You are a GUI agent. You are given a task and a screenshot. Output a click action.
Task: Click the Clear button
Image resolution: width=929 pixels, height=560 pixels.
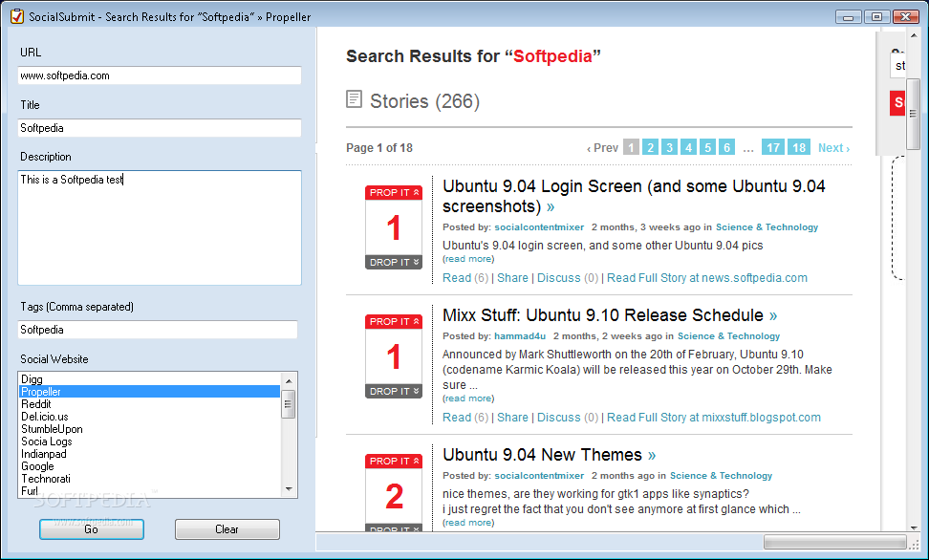click(x=227, y=529)
